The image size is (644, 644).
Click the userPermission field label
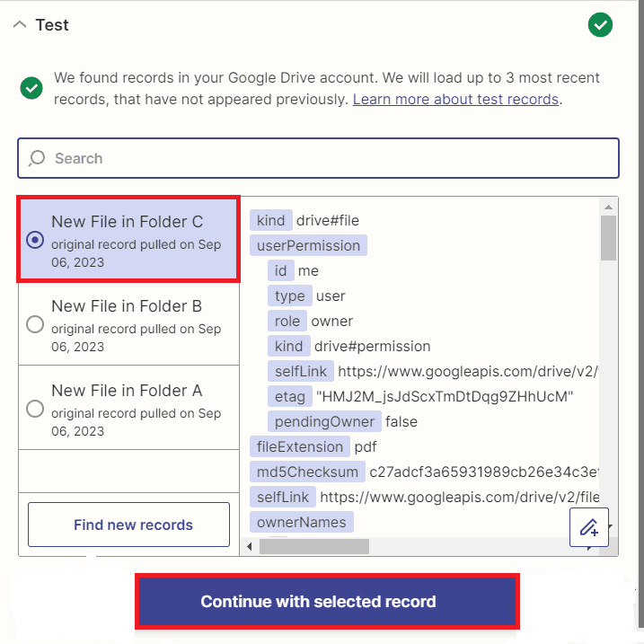click(x=308, y=245)
